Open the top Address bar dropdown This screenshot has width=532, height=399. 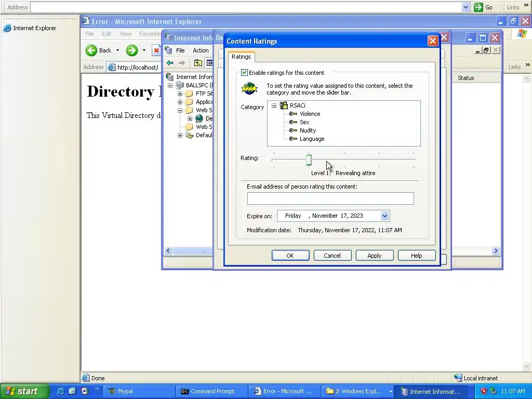click(465, 7)
